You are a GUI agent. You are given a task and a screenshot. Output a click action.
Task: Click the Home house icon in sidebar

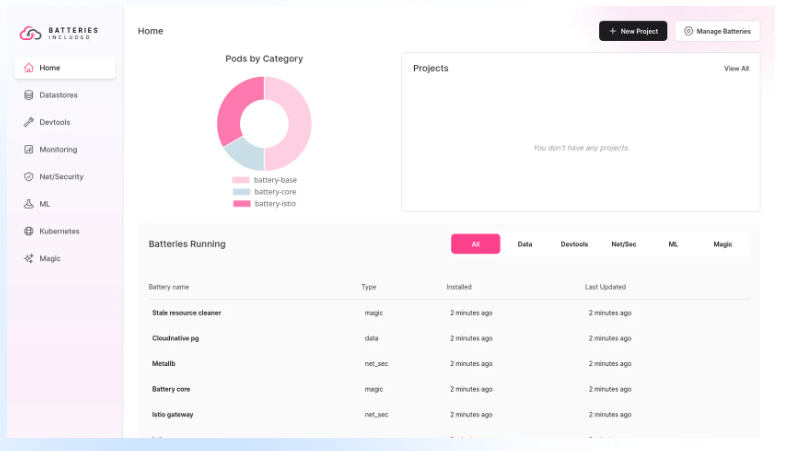(29, 68)
